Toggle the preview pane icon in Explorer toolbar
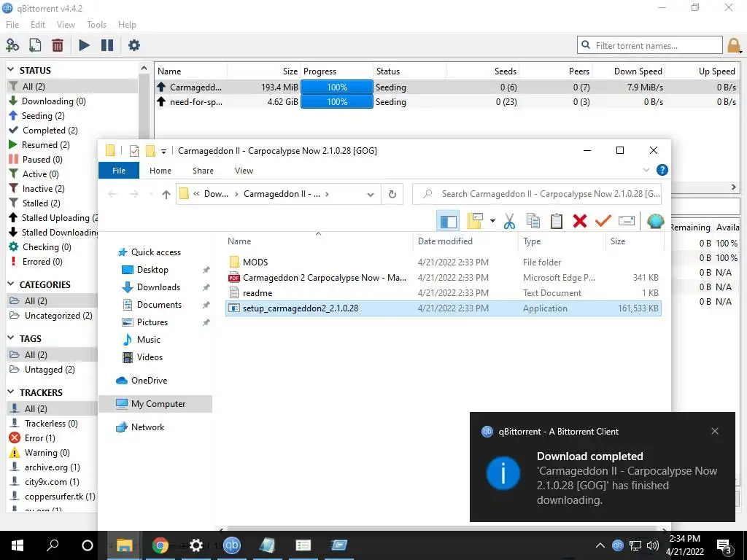Image resolution: width=747 pixels, height=560 pixels. coord(449,221)
